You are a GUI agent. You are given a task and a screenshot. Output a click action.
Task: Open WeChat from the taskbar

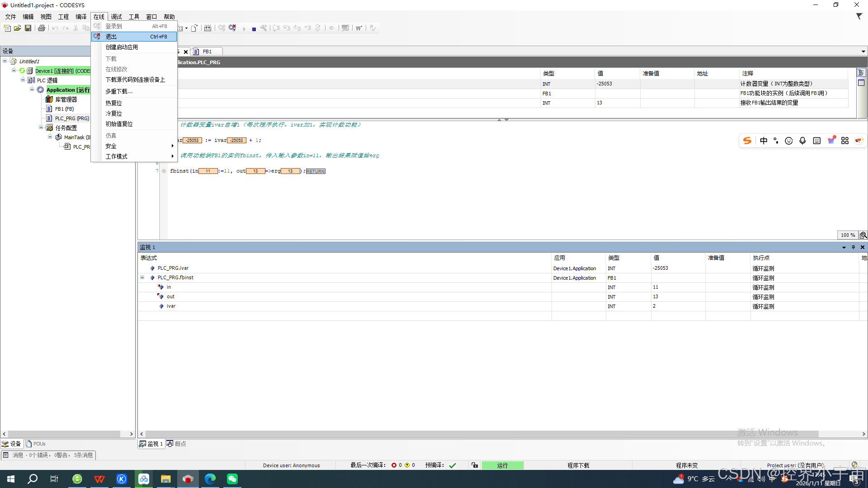click(232, 479)
